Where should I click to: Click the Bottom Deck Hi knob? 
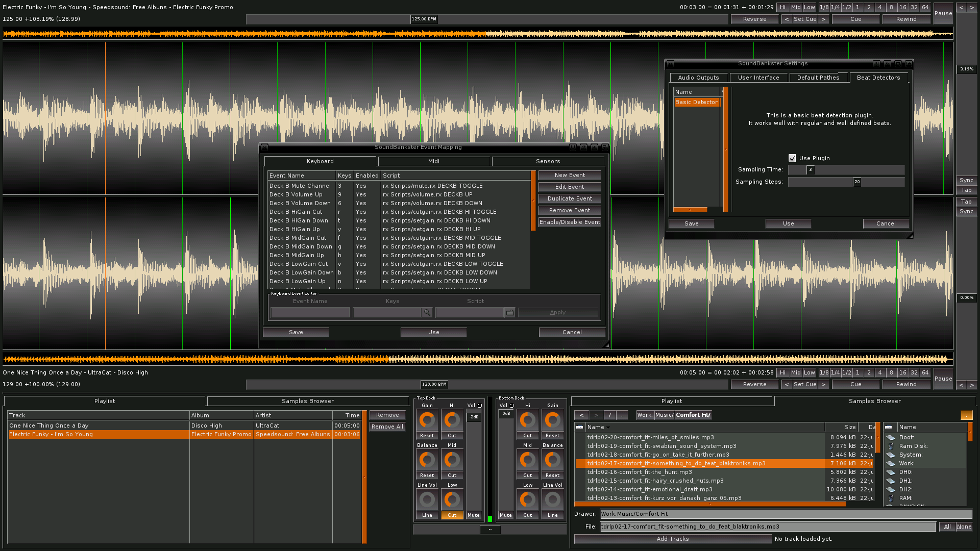[x=527, y=420]
